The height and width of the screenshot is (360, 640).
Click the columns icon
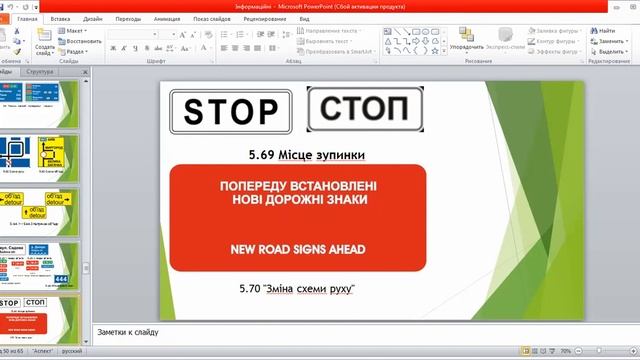pyautogui.click(x=273, y=48)
